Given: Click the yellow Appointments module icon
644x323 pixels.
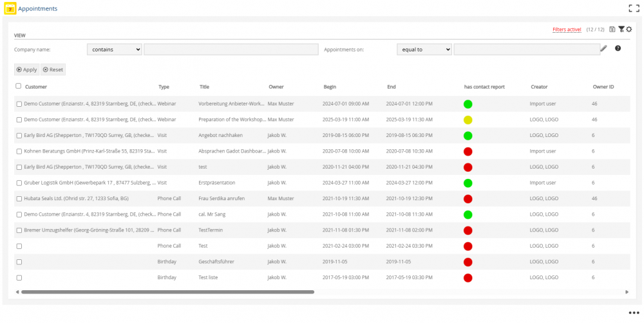Looking at the screenshot, I should 10,9.
